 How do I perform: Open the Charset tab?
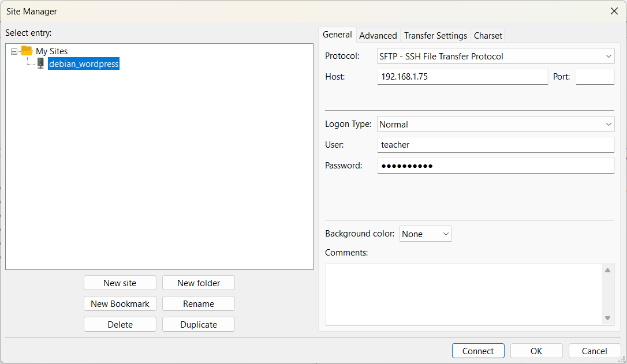488,36
